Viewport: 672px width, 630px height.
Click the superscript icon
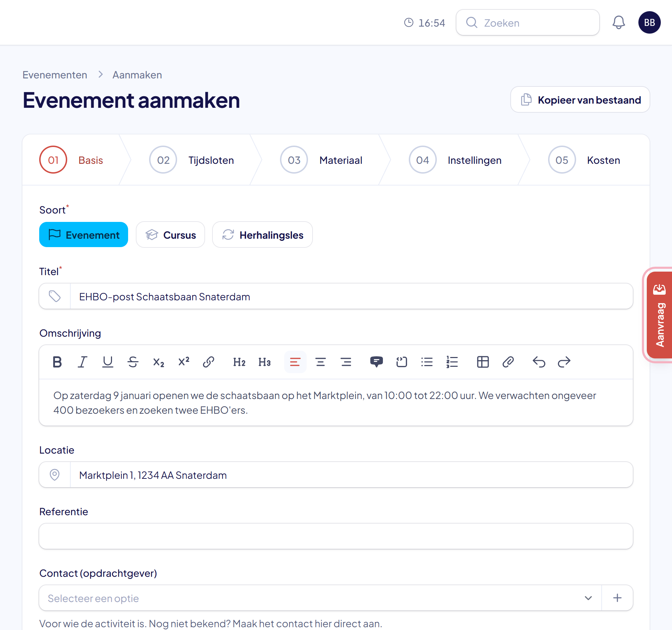pos(183,362)
